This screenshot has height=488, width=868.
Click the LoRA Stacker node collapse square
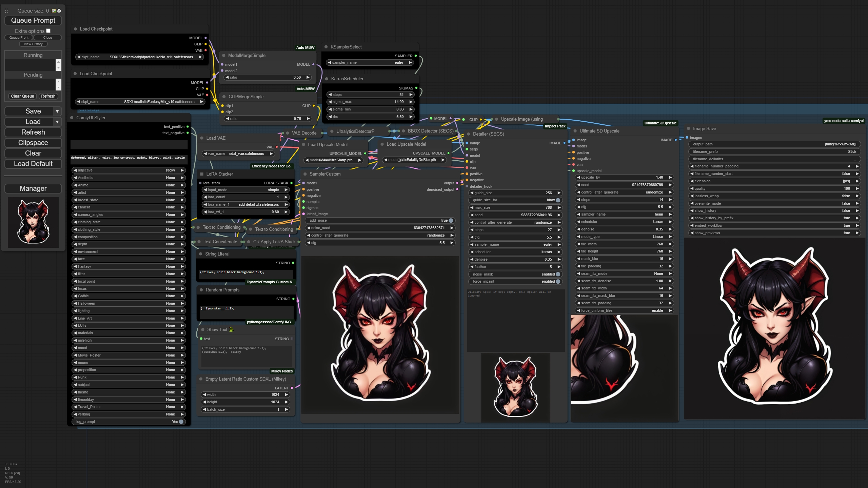pyautogui.click(x=202, y=174)
